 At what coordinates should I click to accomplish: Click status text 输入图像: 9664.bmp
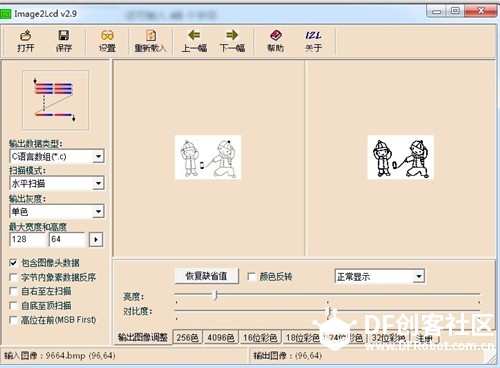(x=60, y=356)
